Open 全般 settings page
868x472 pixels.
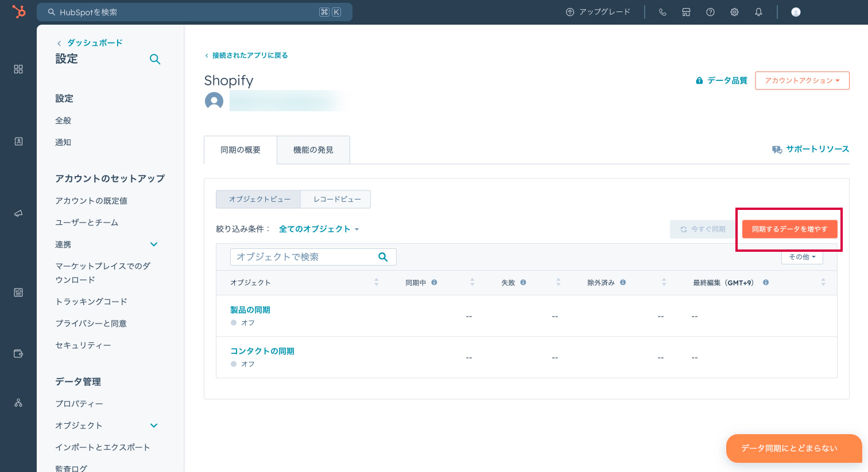(63, 120)
